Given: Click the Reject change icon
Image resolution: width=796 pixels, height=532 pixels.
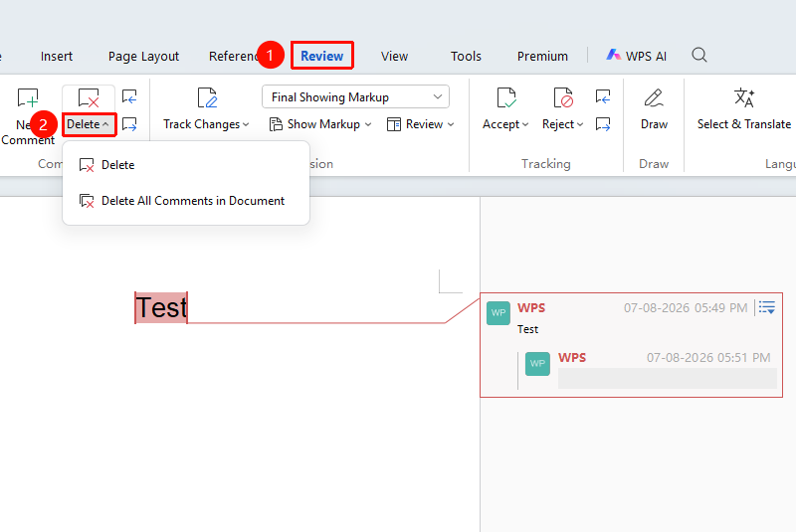Looking at the screenshot, I should click(x=563, y=97).
